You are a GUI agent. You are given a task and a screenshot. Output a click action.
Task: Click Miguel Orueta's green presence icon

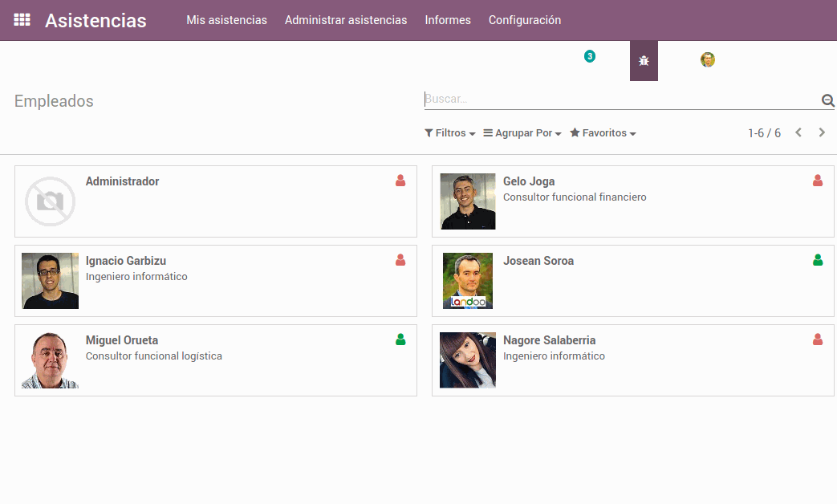point(400,339)
